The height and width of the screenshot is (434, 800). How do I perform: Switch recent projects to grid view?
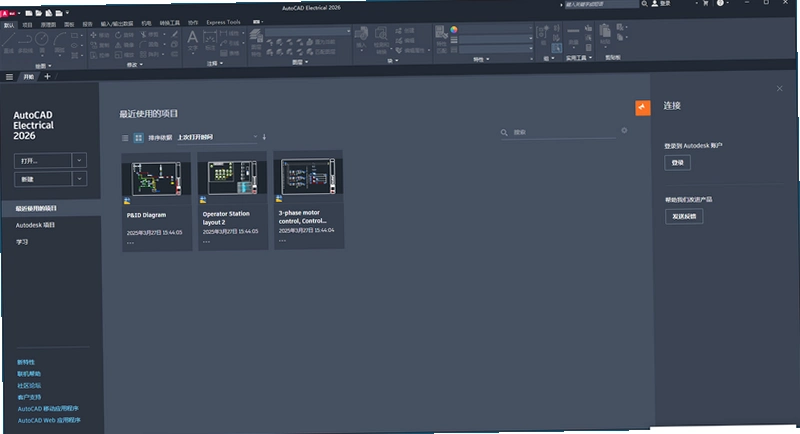click(x=138, y=138)
